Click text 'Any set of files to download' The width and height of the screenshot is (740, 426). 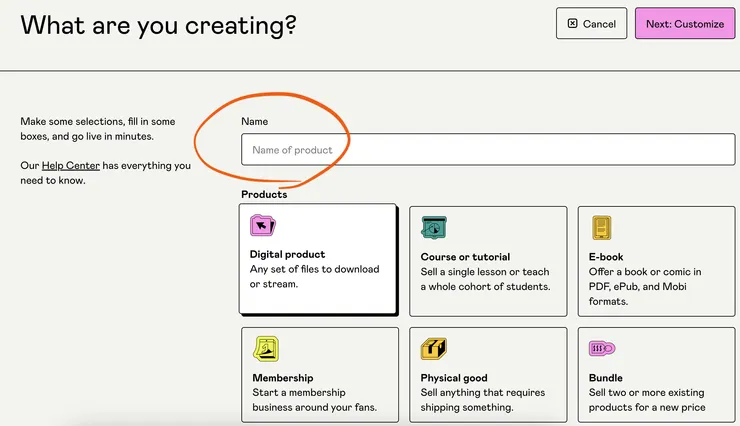tap(314, 269)
